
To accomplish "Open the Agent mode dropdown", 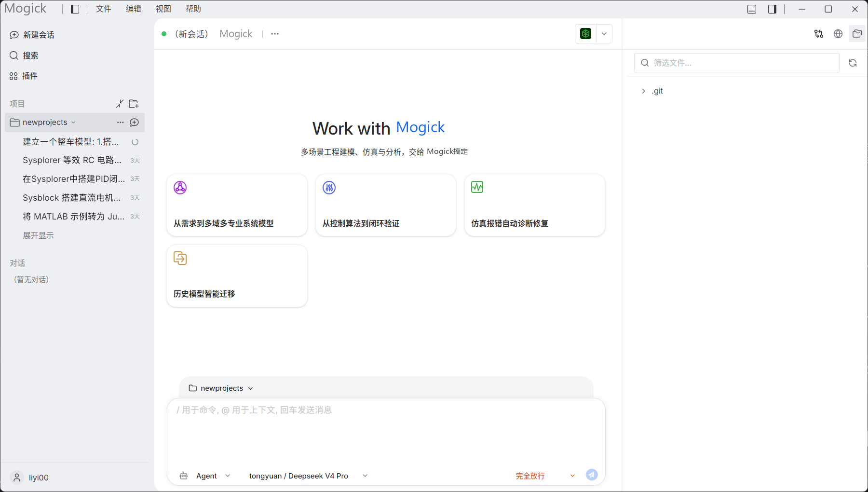I will click(205, 476).
